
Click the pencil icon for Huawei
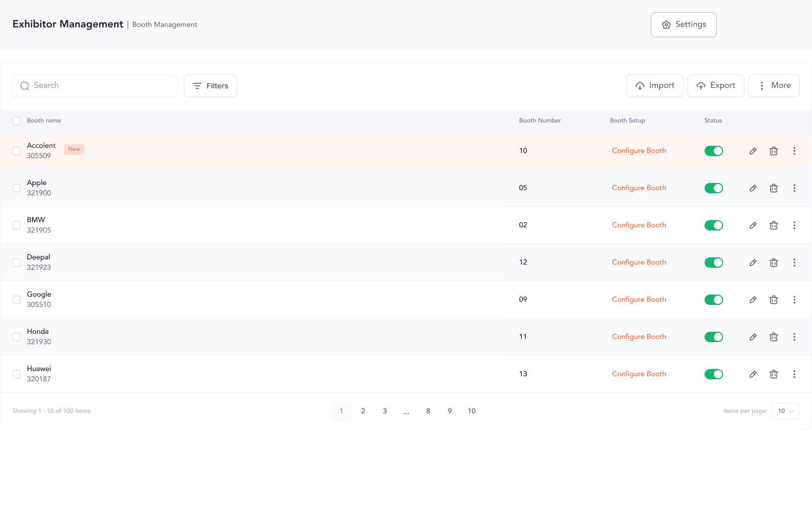tap(753, 374)
